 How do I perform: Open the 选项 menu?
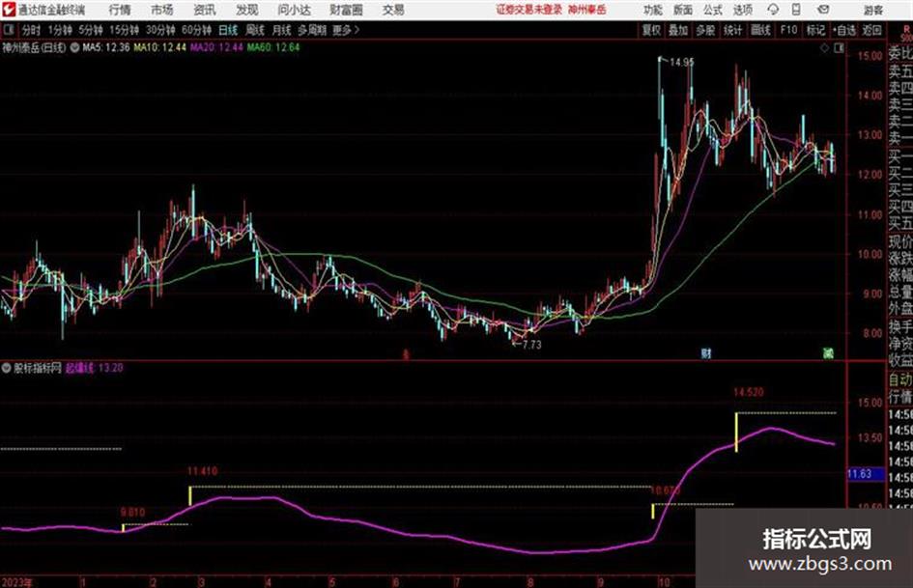tap(742, 10)
